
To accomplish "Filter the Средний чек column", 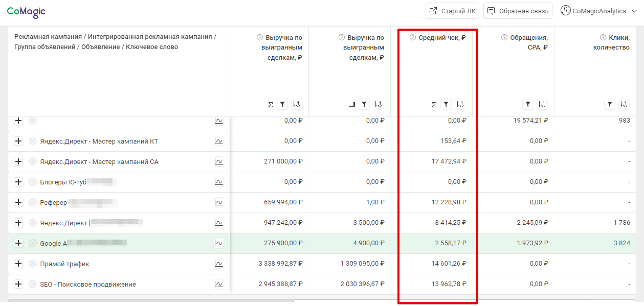I will tap(446, 104).
